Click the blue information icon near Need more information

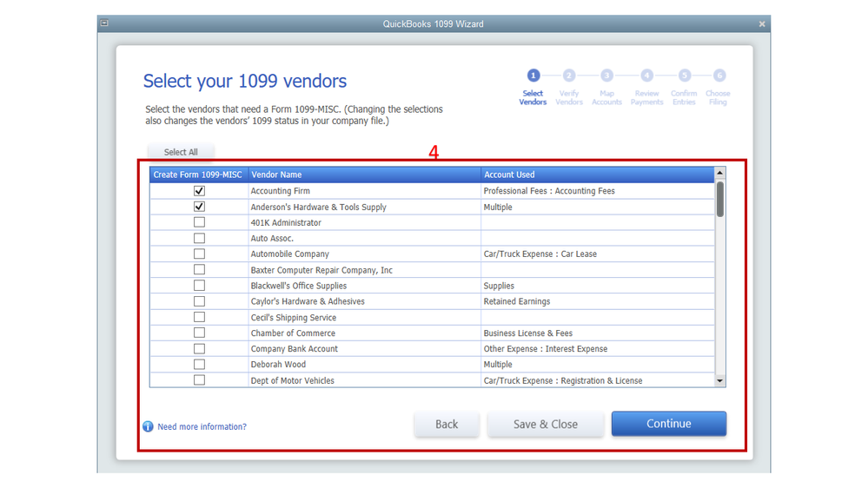[x=148, y=426]
